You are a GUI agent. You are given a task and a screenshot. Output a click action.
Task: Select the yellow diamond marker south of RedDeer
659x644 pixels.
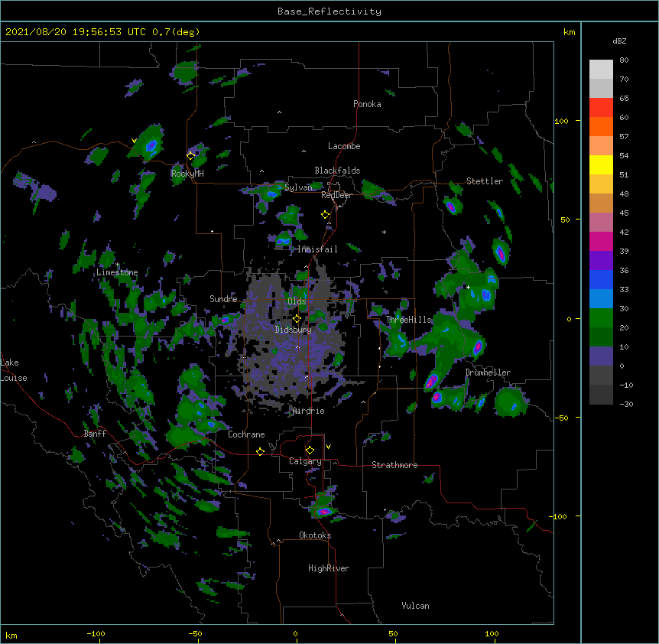pos(326,215)
